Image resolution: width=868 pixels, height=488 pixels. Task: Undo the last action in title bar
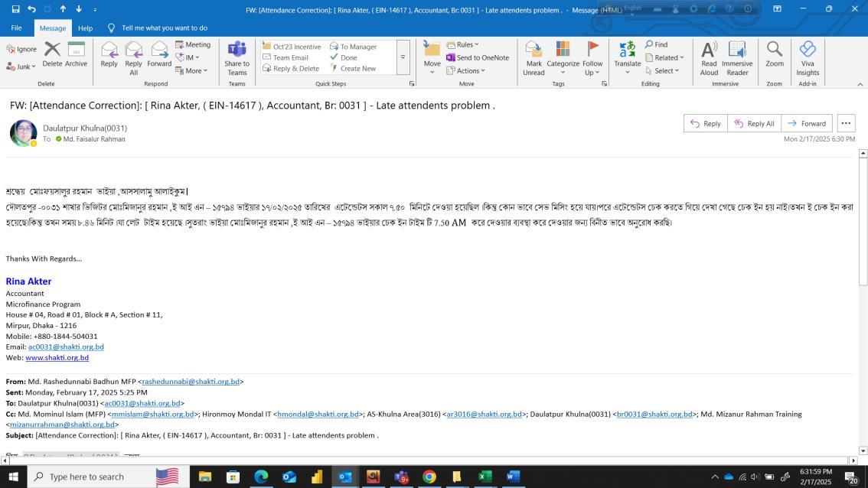[31, 9]
